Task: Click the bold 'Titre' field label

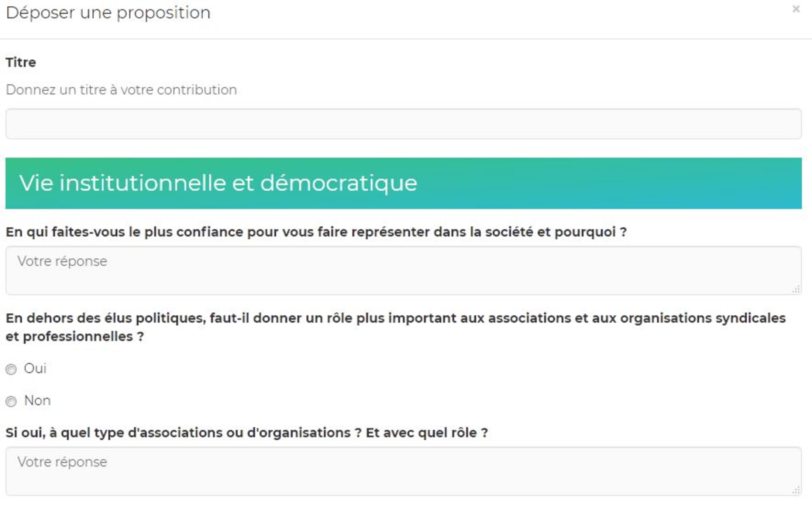Action: 21,62
